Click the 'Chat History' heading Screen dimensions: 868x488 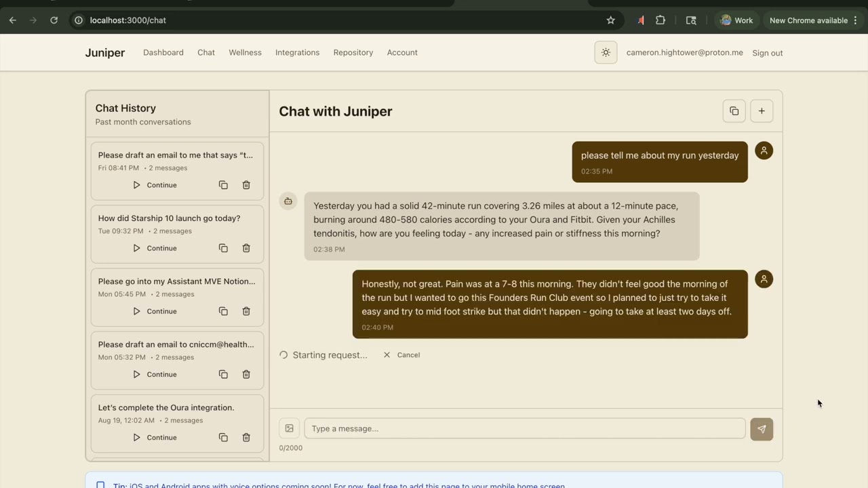click(x=125, y=108)
